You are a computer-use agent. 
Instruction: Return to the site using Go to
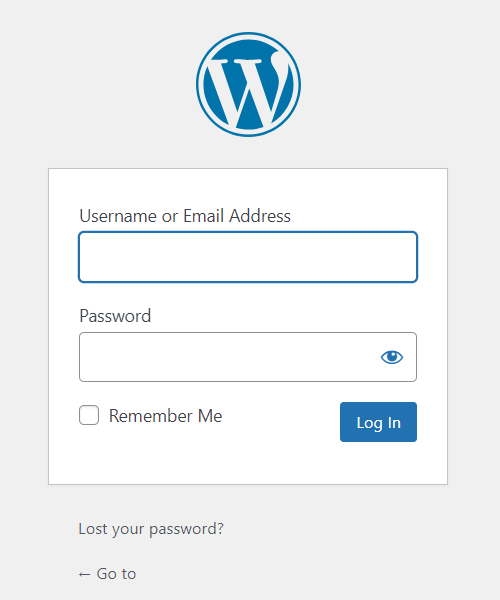pos(107,574)
